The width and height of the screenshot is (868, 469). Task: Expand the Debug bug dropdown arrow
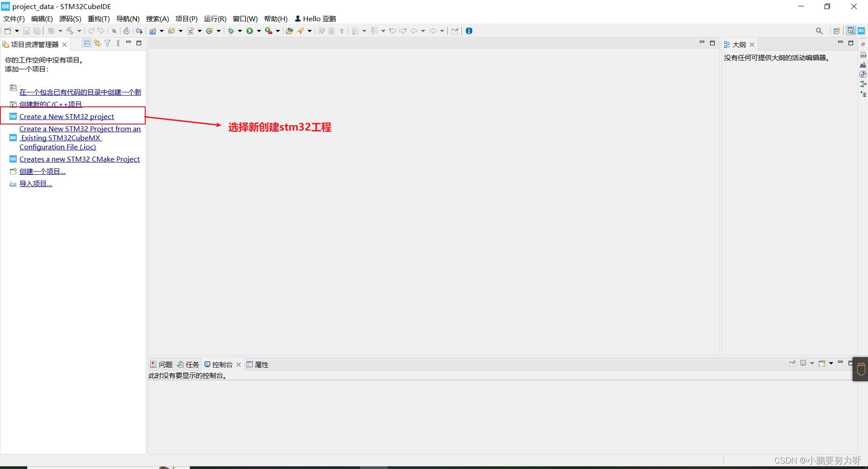(x=240, y=31)
